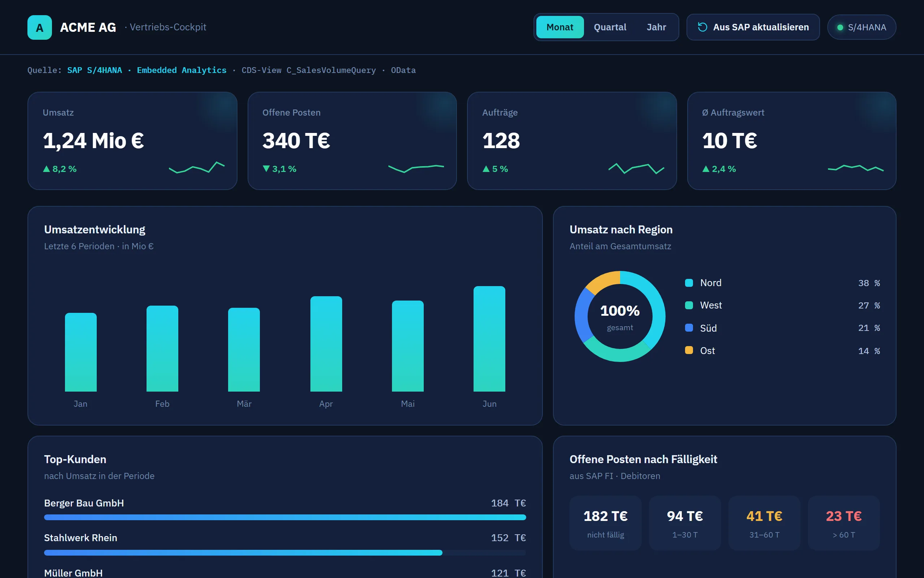Click the Aufträge sparkline chart
Screen dimensions: 924x578
(x=636, y=168)
